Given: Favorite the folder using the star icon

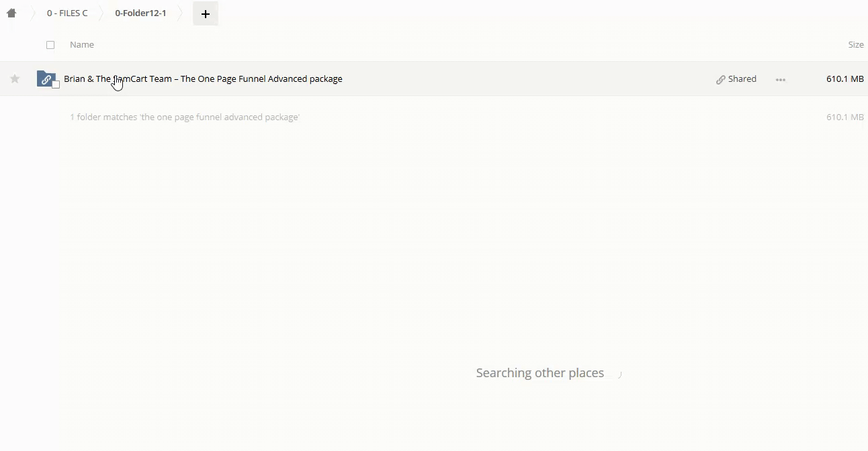Looking at the screenshot, I should 15,79.
